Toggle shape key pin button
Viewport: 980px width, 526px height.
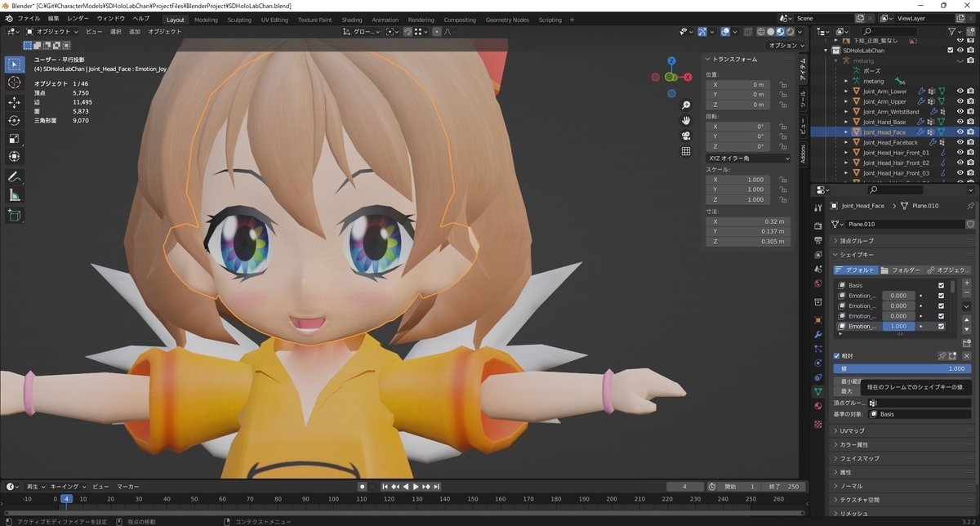pyautogui.click(x=942, y=356)
